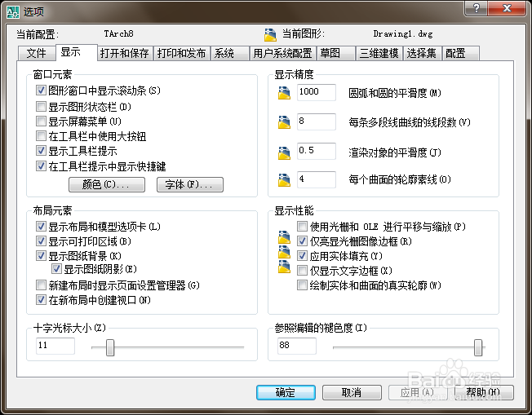The height and width of the screenshot is (415, 532).
Task: Click drawing icon next to 每条多段线曲线的线段数
Action: [284, 122]
